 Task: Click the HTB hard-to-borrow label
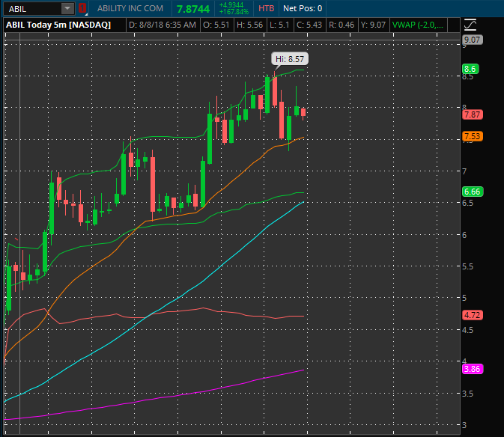click(x=266, y=8)
